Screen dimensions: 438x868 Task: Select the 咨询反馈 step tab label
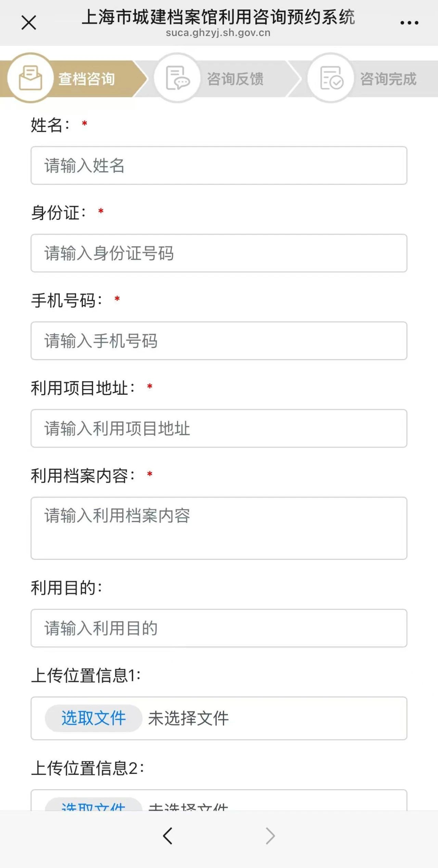pos(235,79)
